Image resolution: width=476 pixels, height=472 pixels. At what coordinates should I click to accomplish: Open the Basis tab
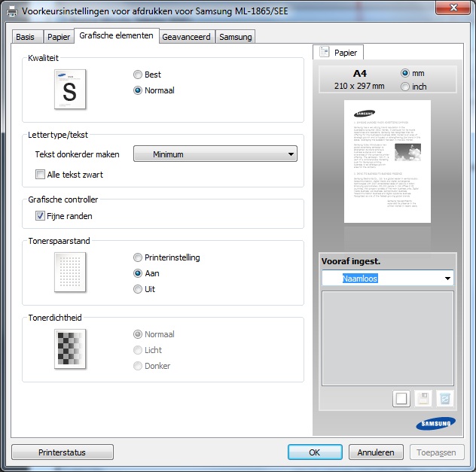pos(25,37)
